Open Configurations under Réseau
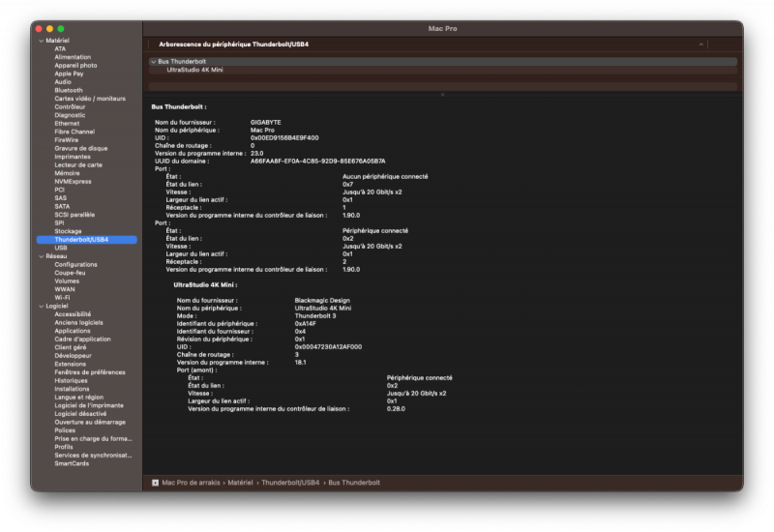 click(x=76, y=264)
